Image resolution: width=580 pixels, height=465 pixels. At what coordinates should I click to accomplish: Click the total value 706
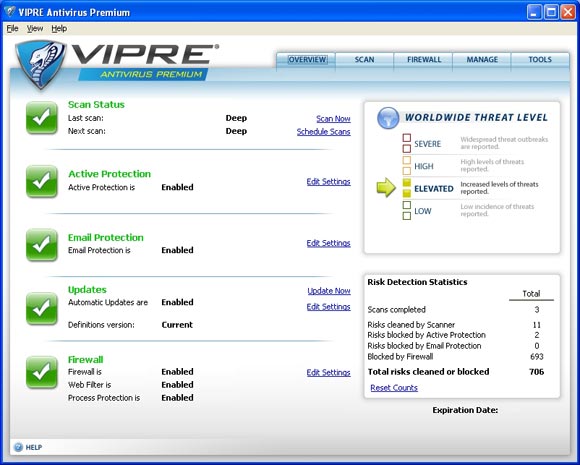pyautogui.click(x=537, y=371)
